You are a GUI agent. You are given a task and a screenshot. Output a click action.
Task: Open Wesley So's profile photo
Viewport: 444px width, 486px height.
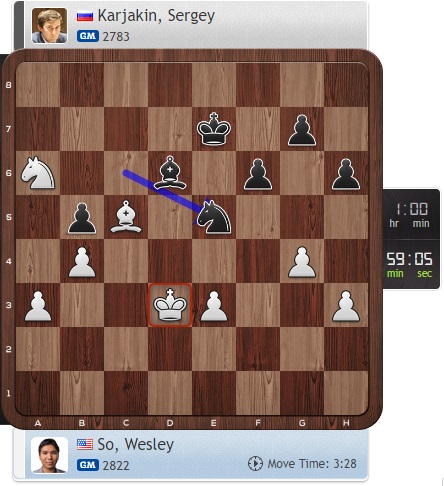(49, 455)
